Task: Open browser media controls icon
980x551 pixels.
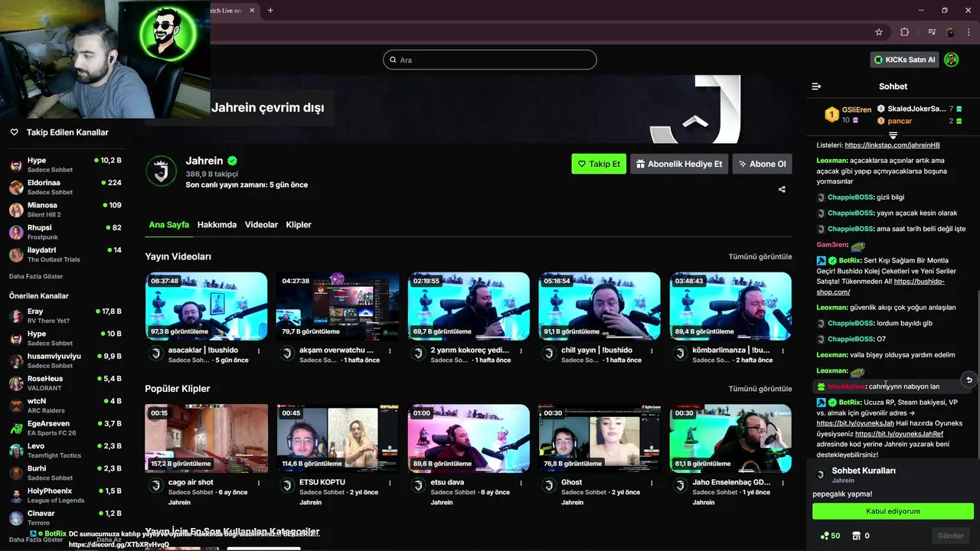Action: [x=932, y=32]
